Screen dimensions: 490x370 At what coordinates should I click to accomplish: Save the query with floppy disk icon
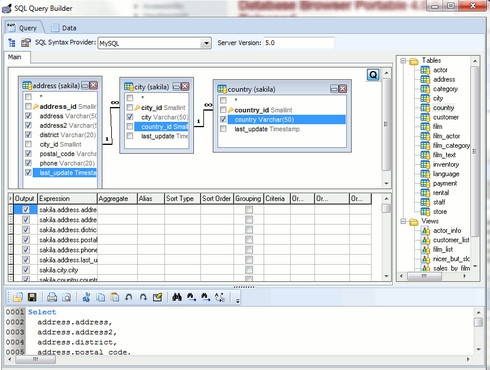32,297
